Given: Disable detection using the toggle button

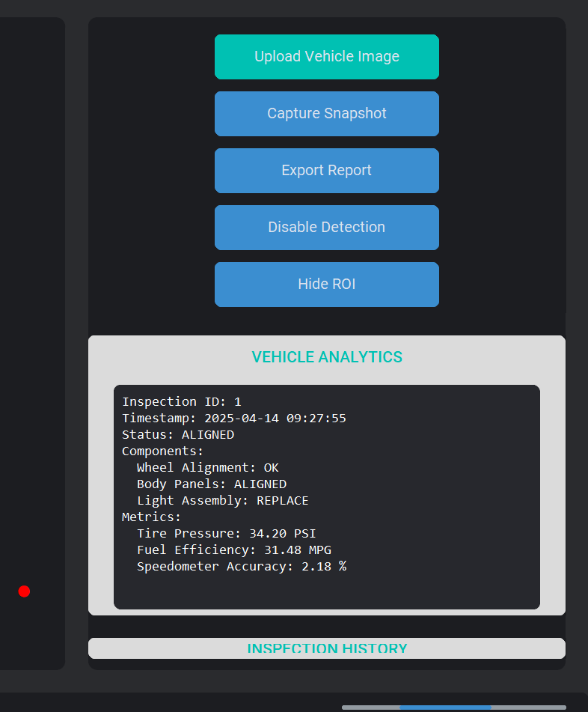Looking at the screenshot, I should click(326, 228).
